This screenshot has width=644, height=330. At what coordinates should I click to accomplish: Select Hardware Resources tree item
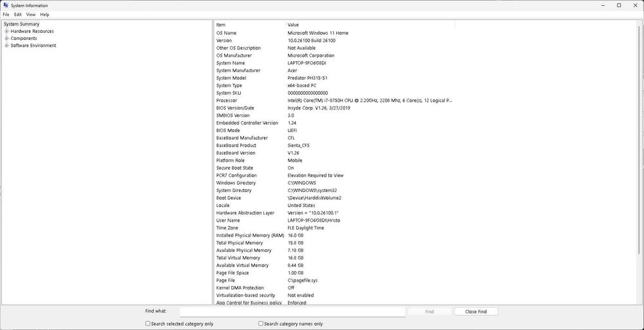32,31
